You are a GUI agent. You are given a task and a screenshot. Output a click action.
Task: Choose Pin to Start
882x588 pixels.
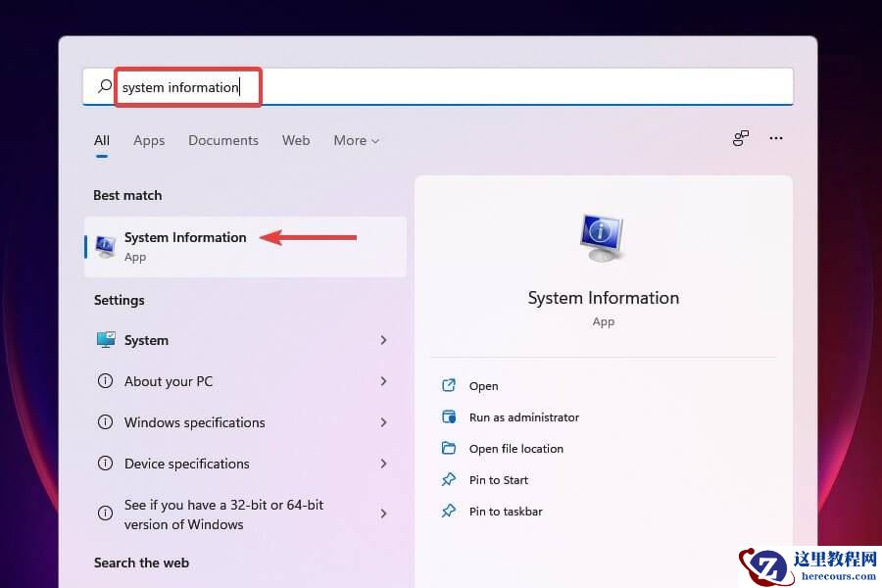(x=499, y=480)
